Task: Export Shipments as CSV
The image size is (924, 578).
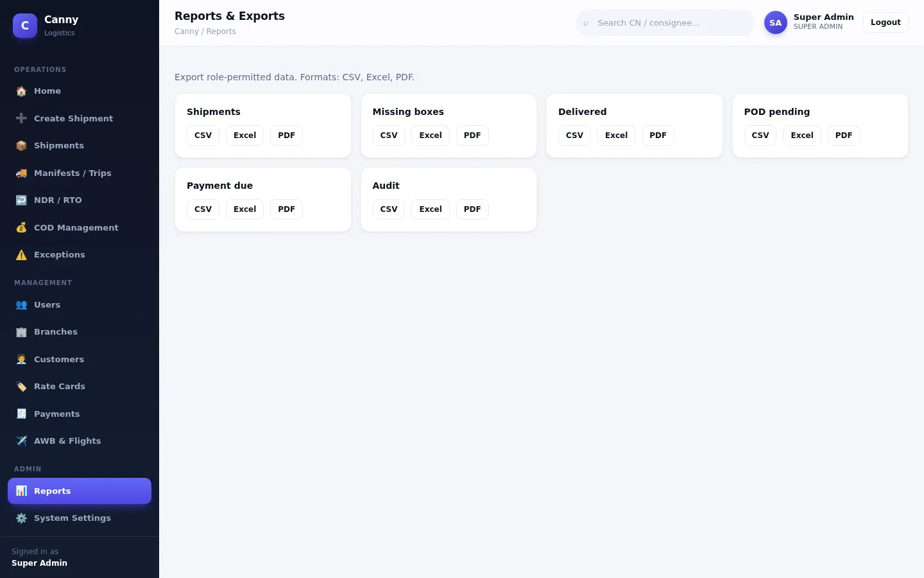Action: tap(203, 136)
